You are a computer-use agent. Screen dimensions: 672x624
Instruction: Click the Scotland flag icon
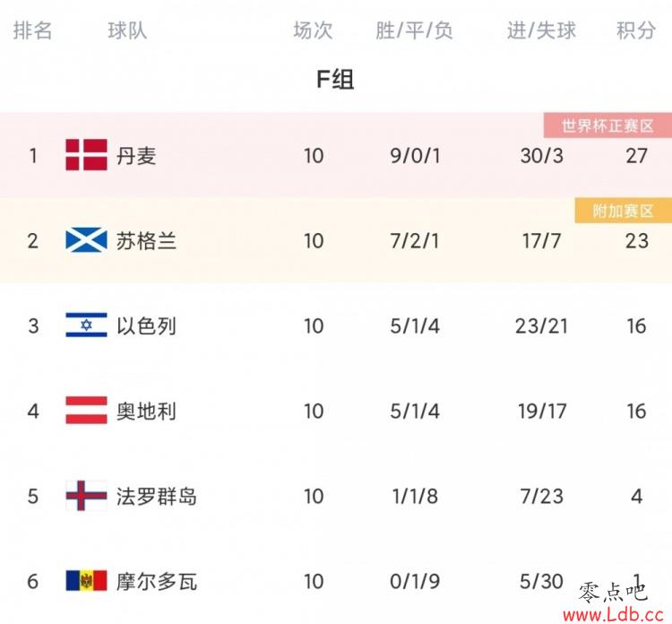86,240
